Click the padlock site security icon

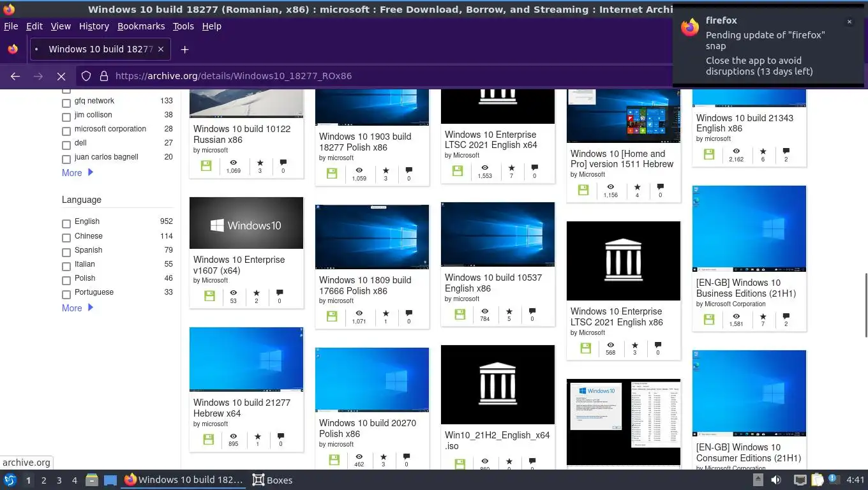(x=103, y=76)
